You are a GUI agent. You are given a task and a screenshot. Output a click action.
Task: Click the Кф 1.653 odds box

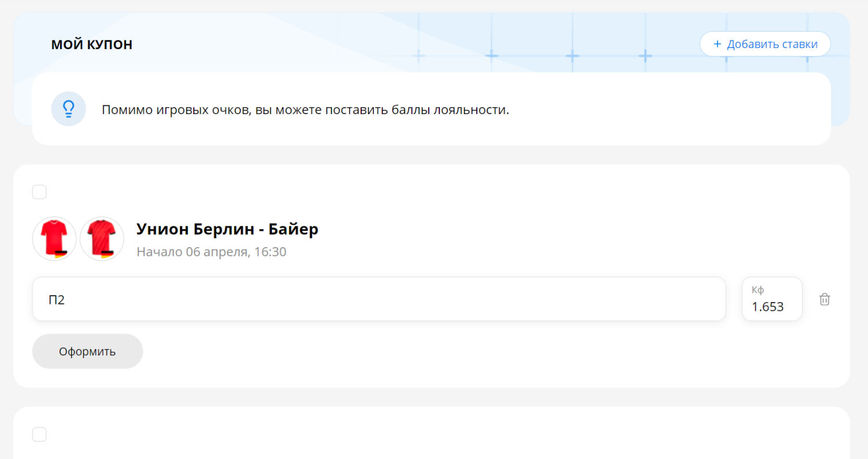coord(771,299)
